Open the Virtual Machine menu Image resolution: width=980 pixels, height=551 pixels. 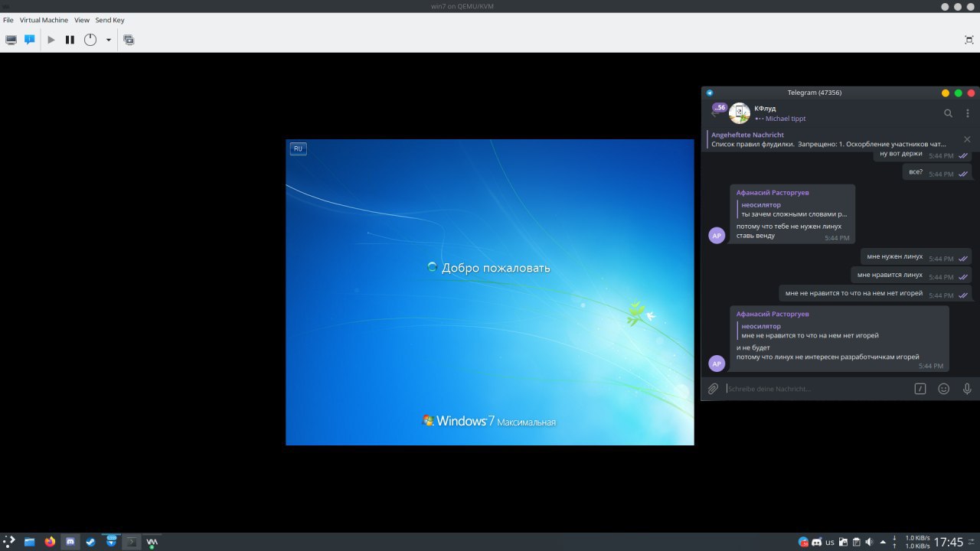[44, 20]
